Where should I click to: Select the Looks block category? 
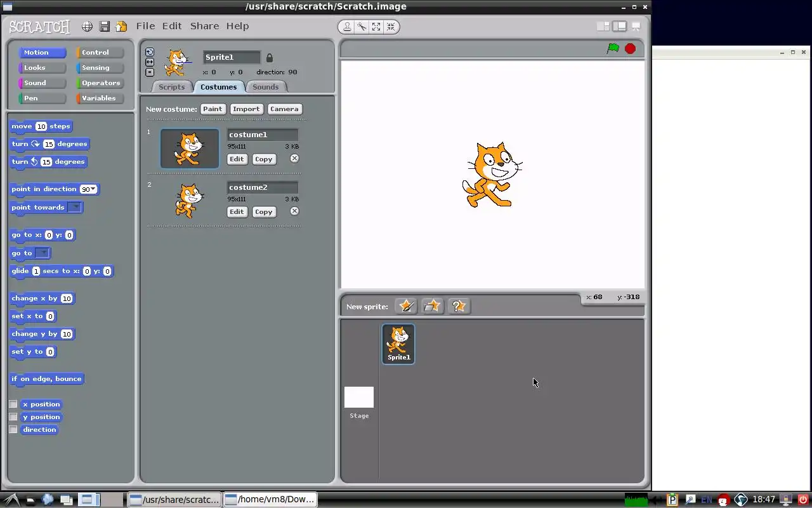tap(42, 68)
